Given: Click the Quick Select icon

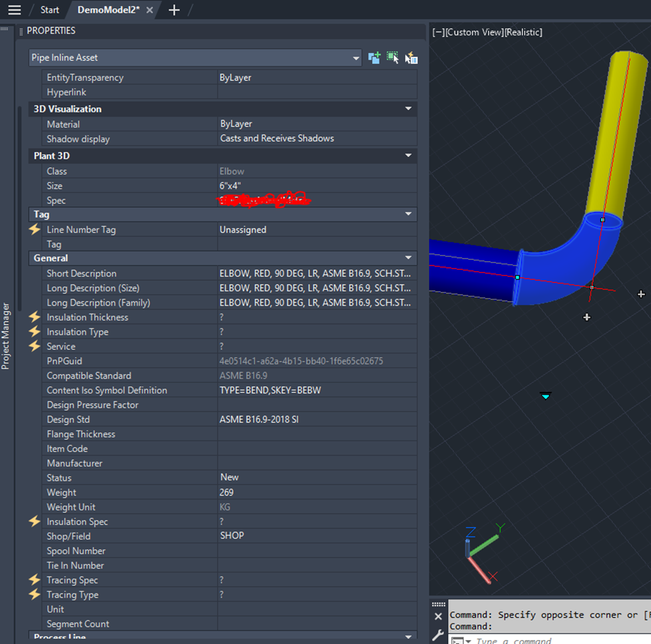Looking at the screenshot, I should point(411,58).
